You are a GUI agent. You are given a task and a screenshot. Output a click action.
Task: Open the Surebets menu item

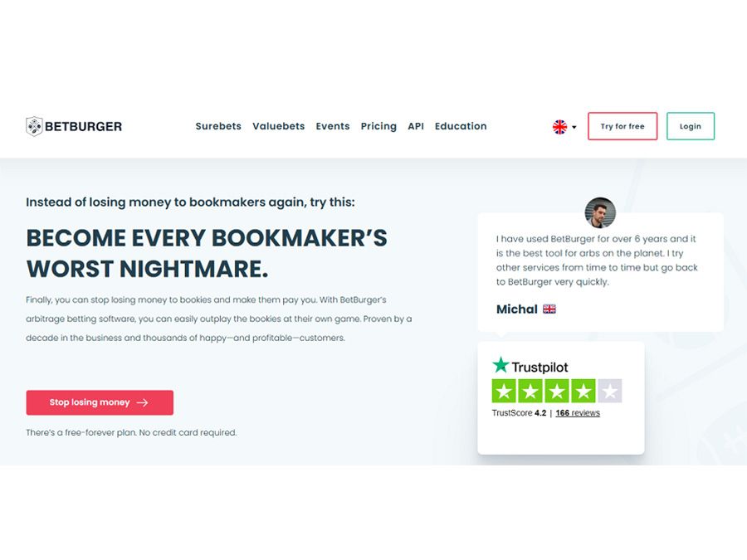tap(218, 126)
